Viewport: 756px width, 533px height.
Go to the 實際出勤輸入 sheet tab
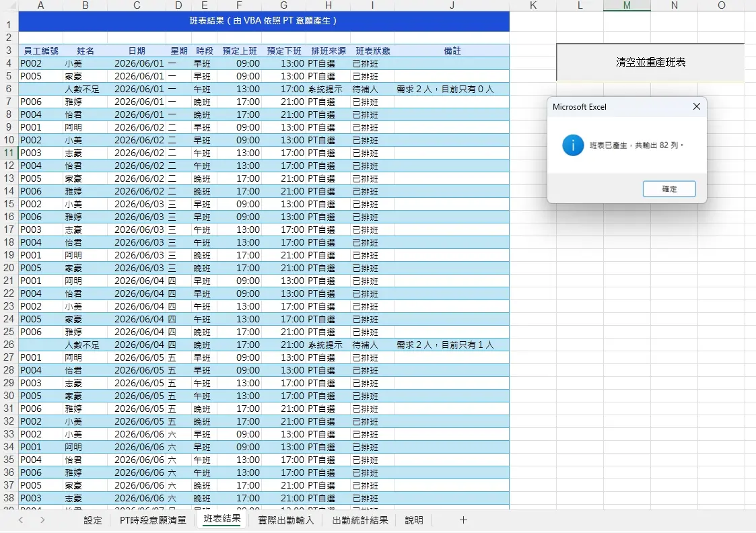[x=286, y=520]
